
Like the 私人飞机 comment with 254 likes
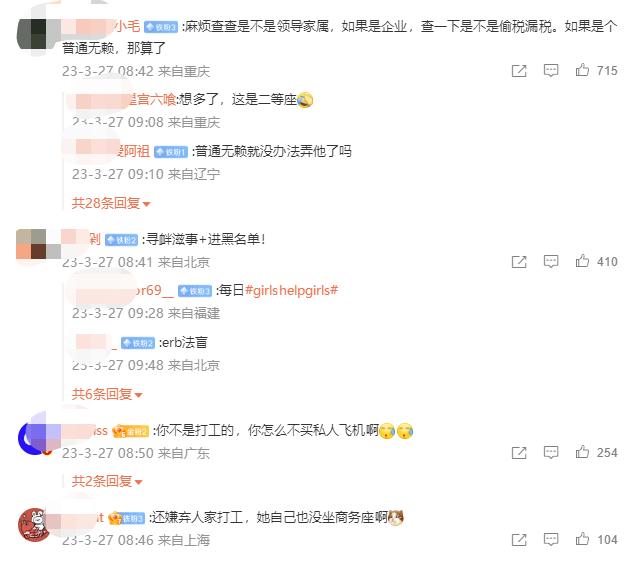pyautogui.click(x=582, y=452)
